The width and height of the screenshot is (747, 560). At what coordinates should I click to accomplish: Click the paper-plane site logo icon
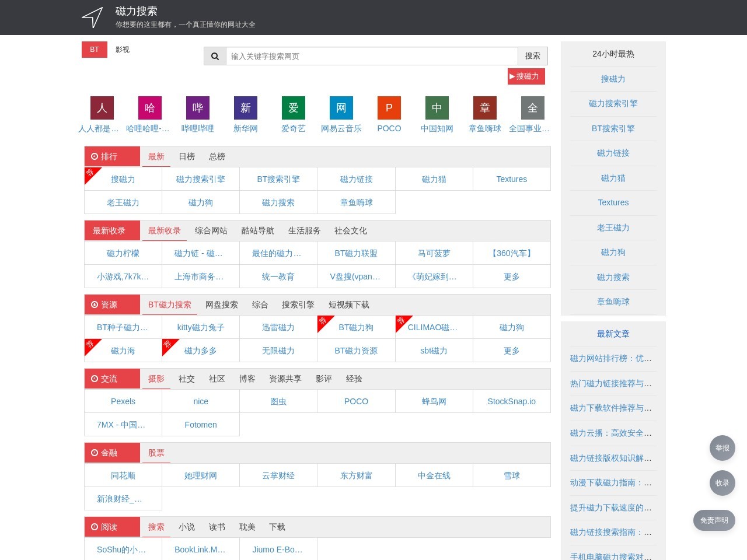tap(92, 17)
